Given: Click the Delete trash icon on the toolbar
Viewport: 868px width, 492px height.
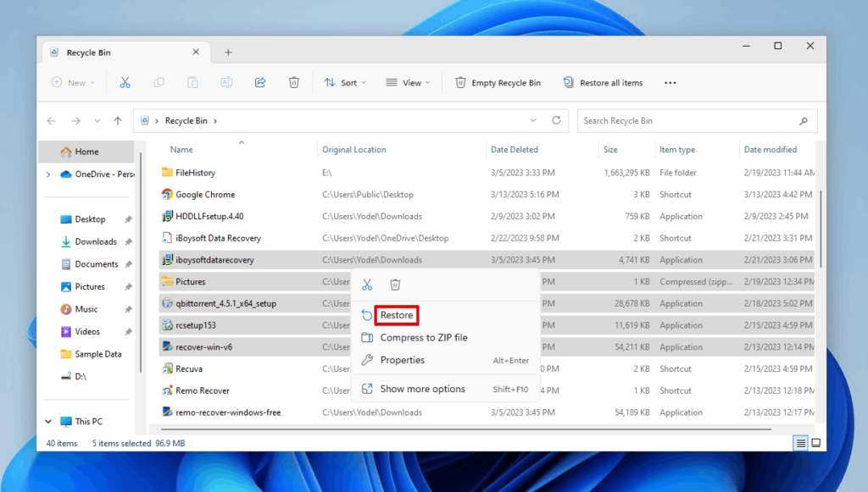Looking at the screenshot, I should pos(294,82).
